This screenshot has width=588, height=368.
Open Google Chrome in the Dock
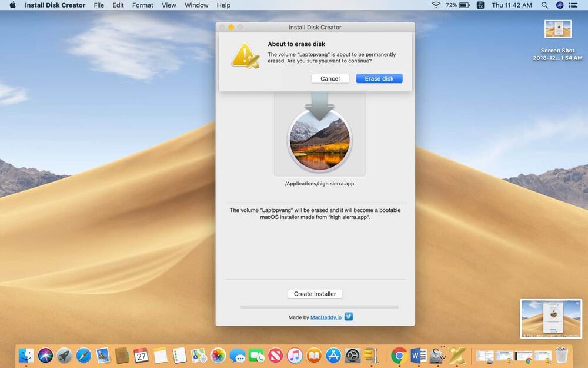tap(399, 355)
